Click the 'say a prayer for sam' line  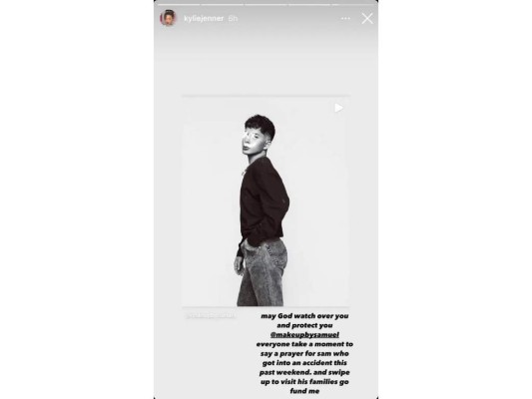tap(304, 353)
